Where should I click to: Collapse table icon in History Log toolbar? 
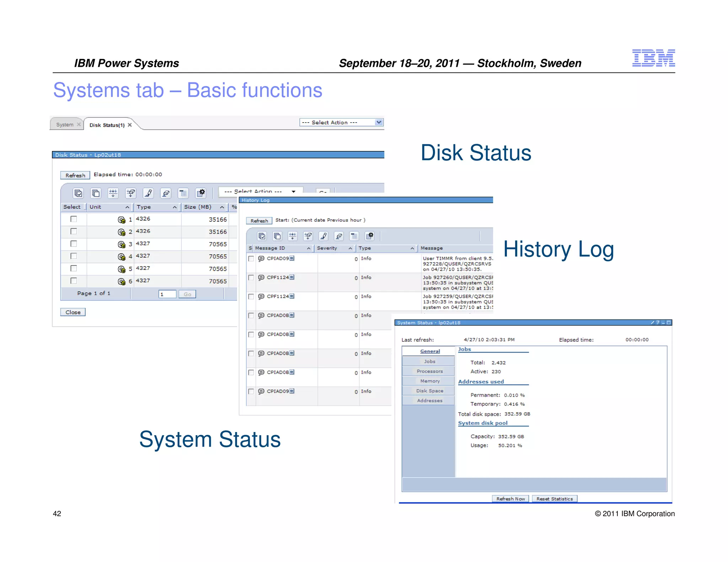[x=354, y=236]
